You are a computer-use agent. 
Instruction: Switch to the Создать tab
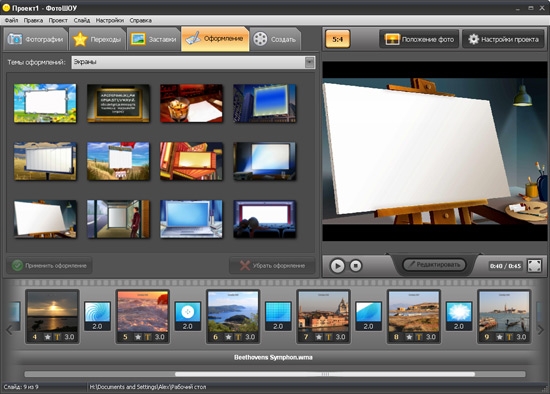pyautogui.click(x=275, y=39)
